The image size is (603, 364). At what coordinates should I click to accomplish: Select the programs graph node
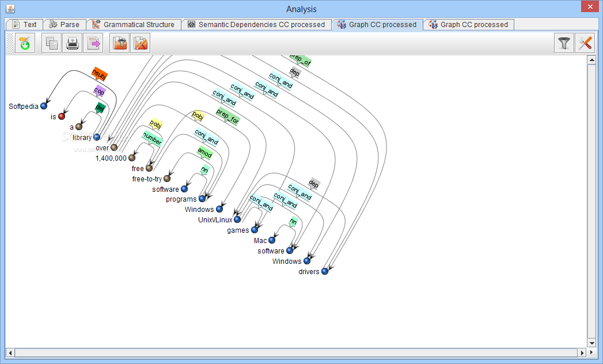(202, 199)
